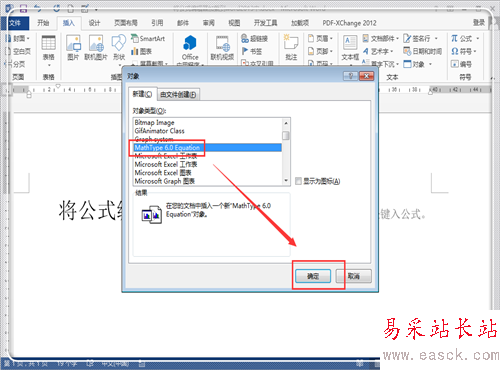
Task: Click the Object (对象) ribbon icon
Action: pyautogui.click(x=407, y=64)
